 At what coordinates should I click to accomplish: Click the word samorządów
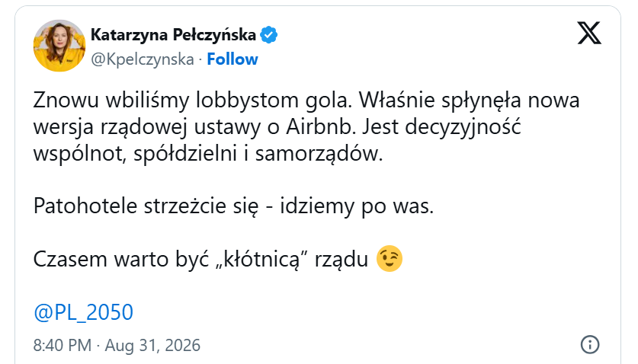[319, 154]
